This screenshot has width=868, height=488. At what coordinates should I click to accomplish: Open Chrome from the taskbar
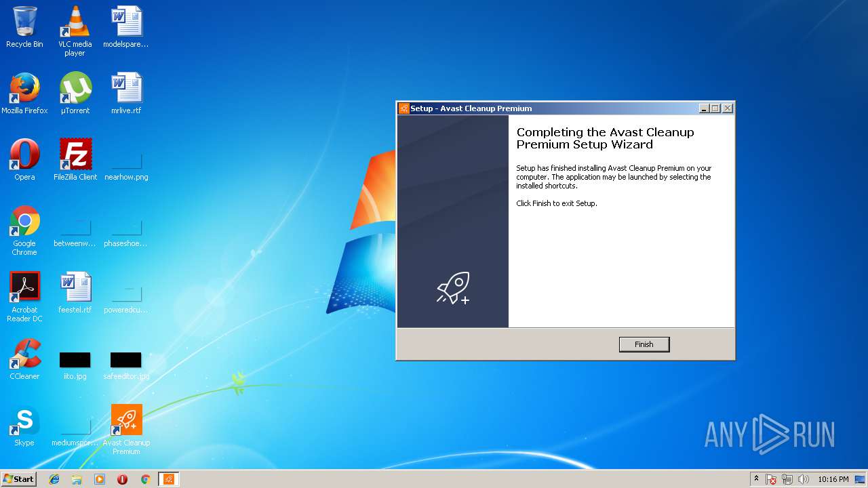[x=145, y=479]
